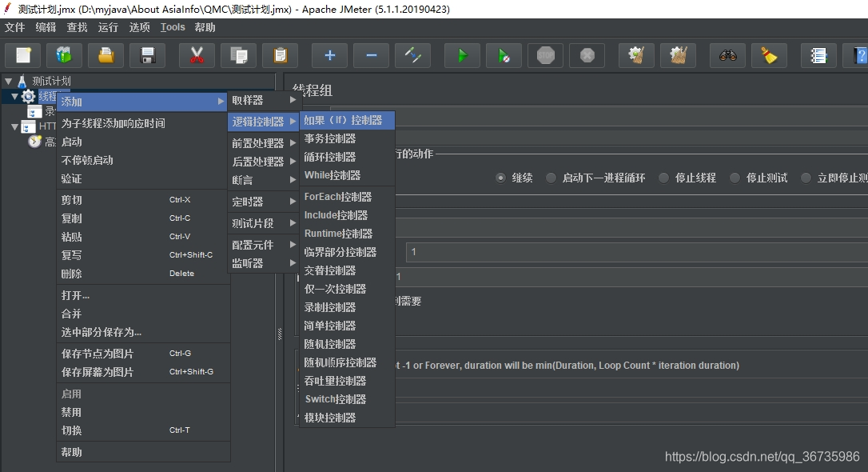Click 为子线程添加响应时间 context menu entry

tap(143, 123)
